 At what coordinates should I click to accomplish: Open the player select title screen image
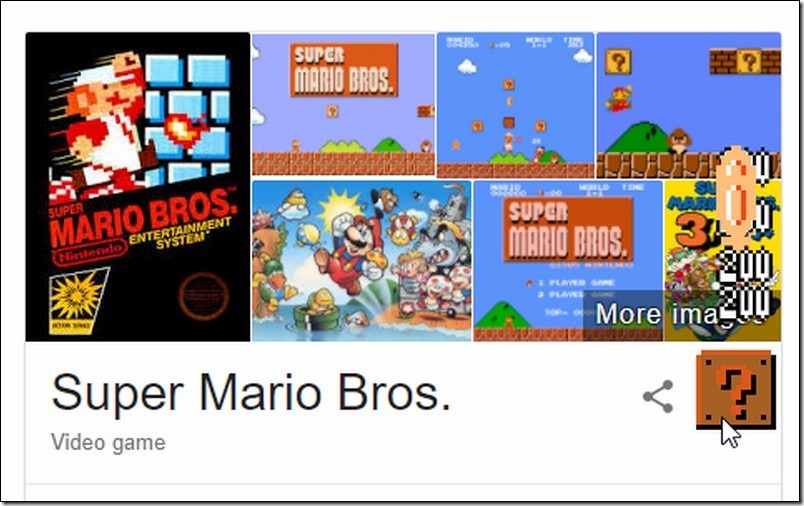568,260
